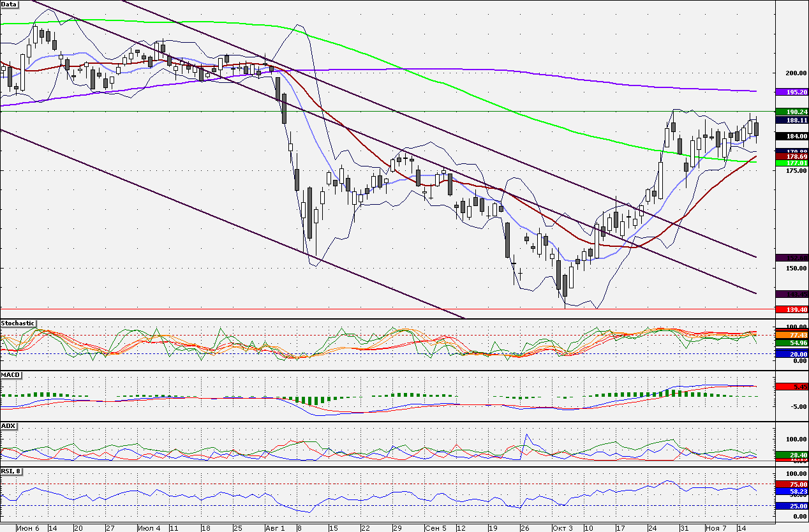
Task: Click the bright green 177.01 price tag
Action: click(792, 163)
